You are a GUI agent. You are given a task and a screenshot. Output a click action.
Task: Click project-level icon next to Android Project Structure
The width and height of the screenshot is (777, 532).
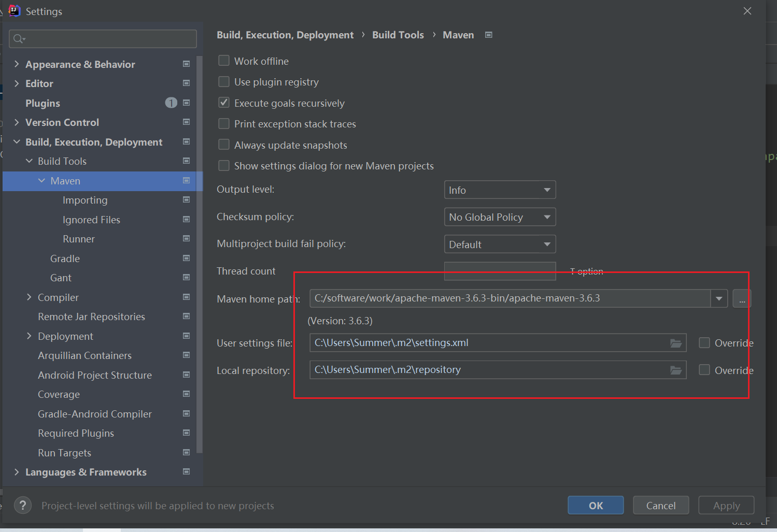186,375
